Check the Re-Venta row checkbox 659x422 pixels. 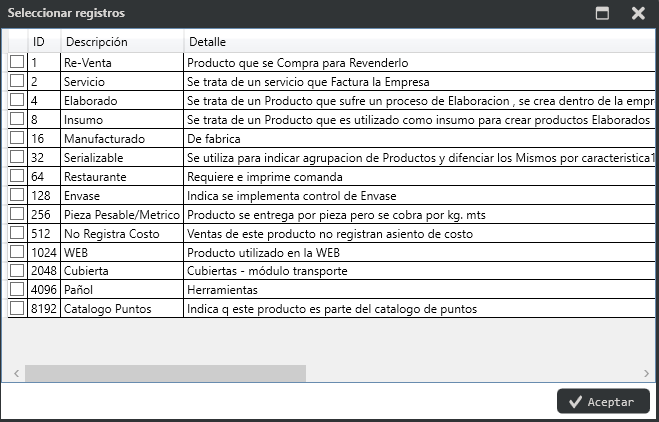(17, 62)
